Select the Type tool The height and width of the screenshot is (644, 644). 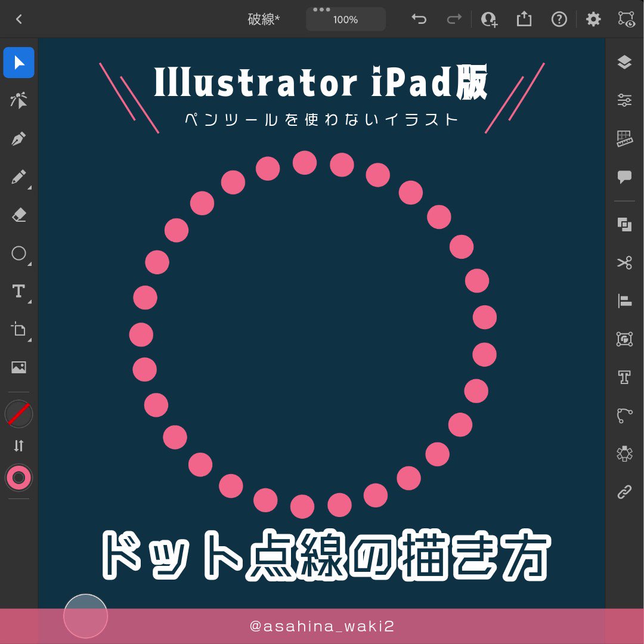click(18, 291)
